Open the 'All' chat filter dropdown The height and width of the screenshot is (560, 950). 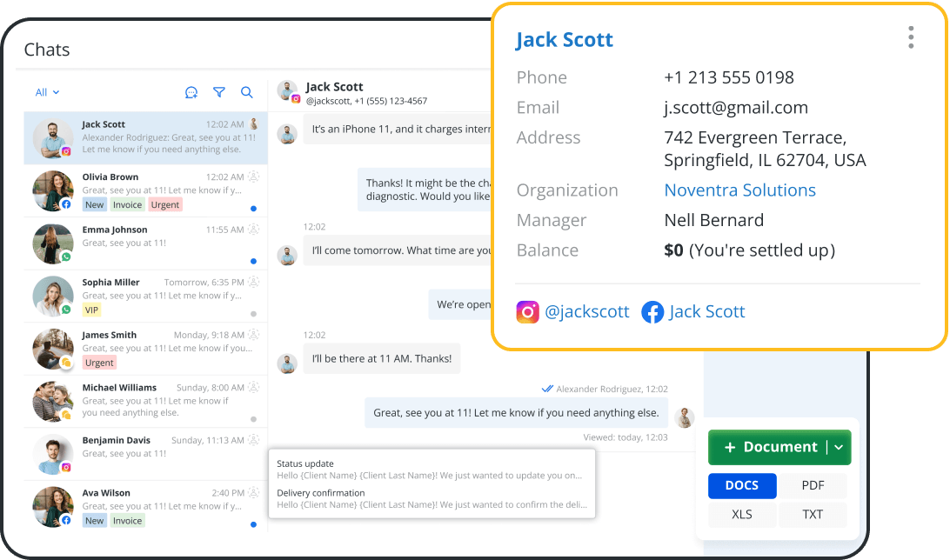click(x=47, y=92)
